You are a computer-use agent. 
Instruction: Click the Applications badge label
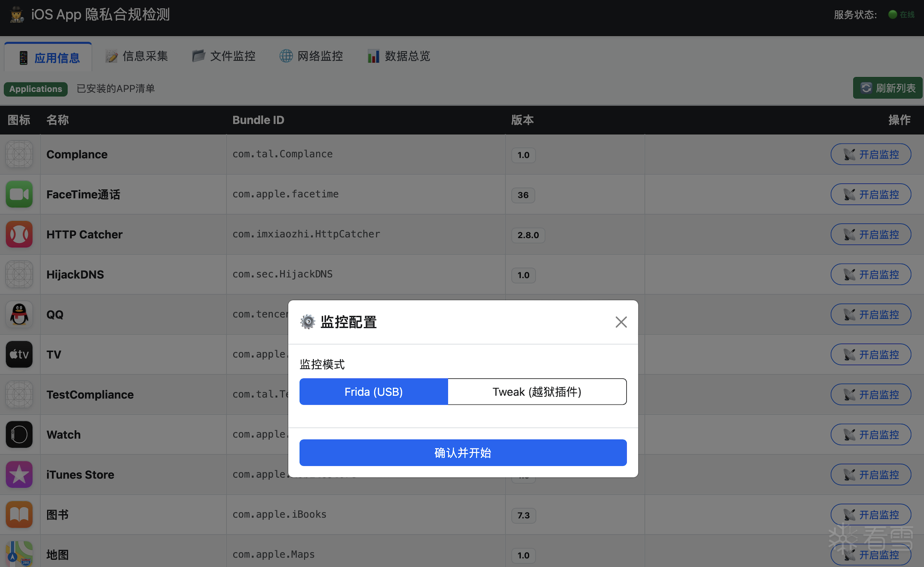coord(36,89)
